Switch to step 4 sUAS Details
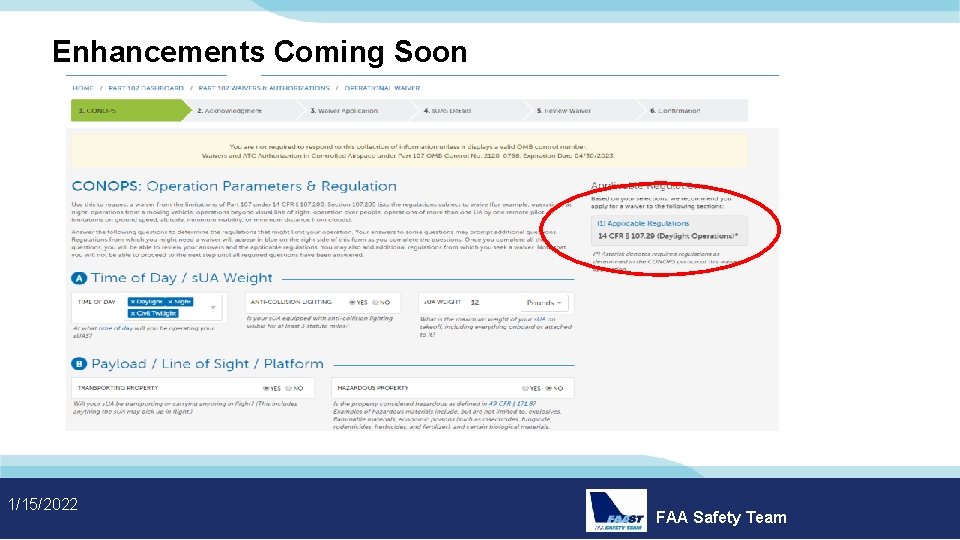Screen dimensions: 960x540 click(x=448, y=111)
